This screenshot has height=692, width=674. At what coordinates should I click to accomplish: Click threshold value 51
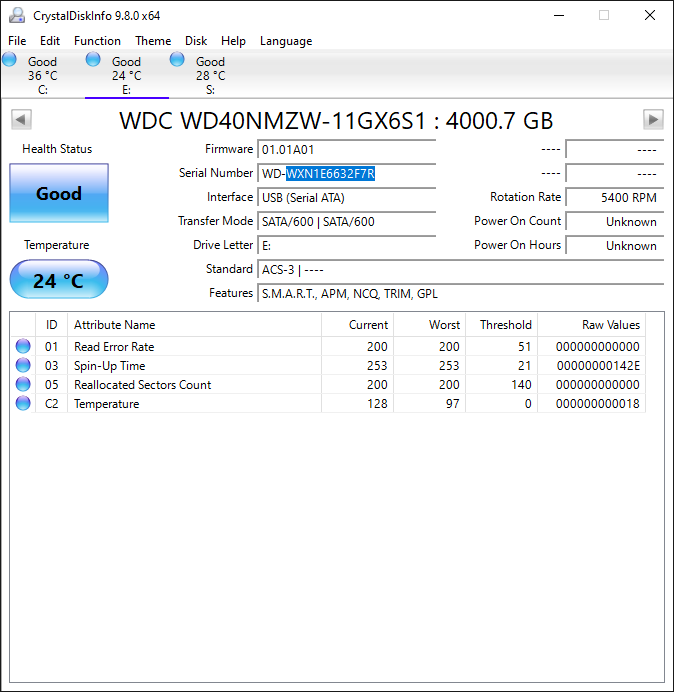[x=524, y=347]
